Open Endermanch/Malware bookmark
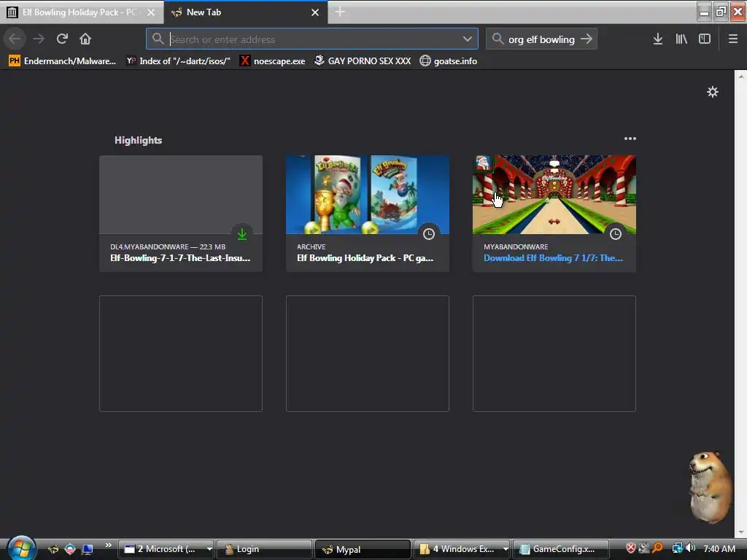Viewport: 747px width, 560px height. (x=63, y=61)
